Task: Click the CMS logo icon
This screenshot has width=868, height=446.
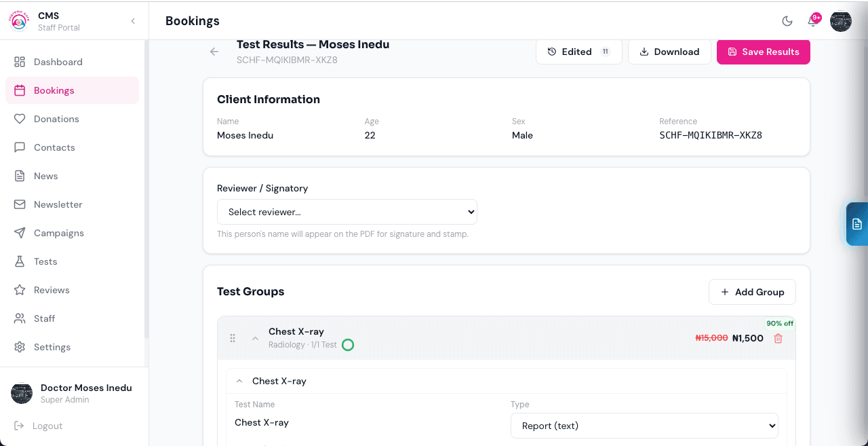Action: pos(19,21)
